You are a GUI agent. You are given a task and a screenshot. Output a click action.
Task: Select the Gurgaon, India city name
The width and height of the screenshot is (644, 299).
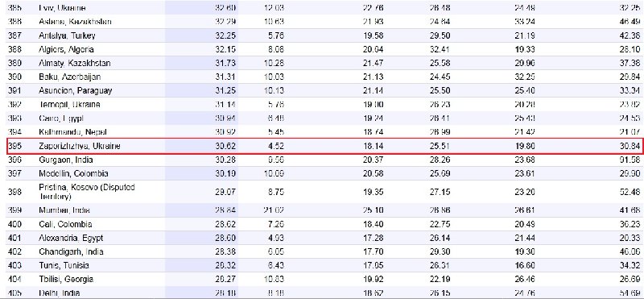66,160
